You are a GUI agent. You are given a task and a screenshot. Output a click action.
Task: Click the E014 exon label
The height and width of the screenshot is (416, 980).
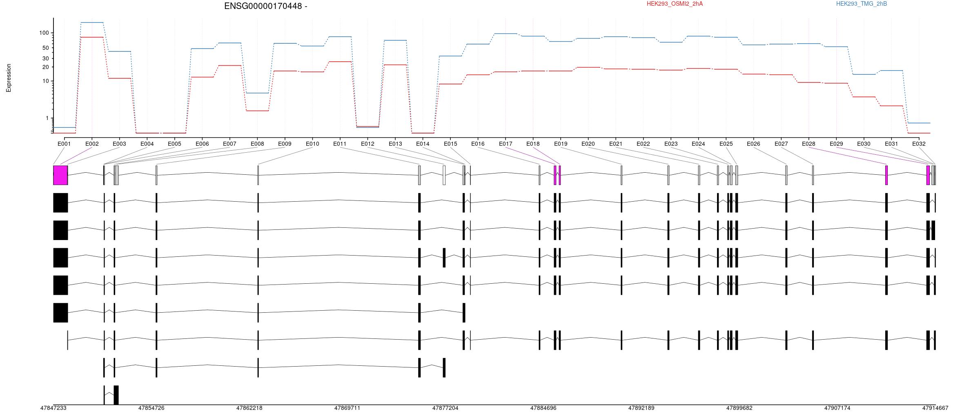[x=423, y=144]
